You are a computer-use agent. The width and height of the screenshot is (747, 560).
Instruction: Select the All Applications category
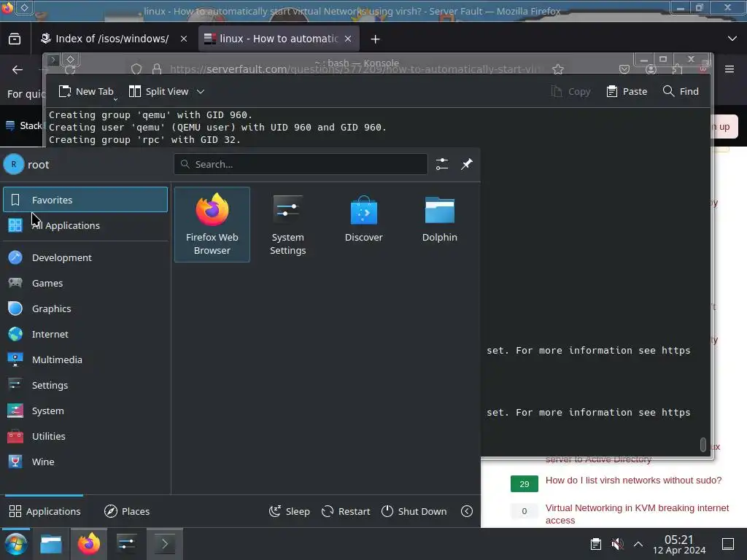pyautogui.click(x=85, y=225)
